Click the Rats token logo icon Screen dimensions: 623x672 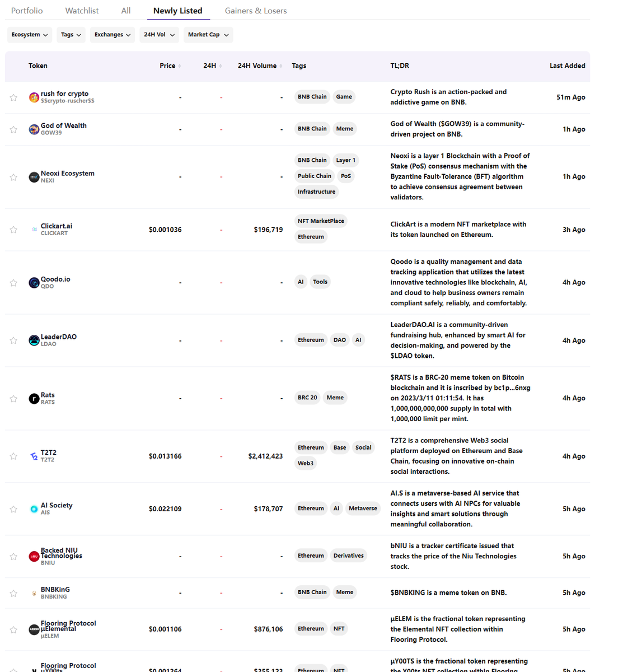(x=34, y=399)
